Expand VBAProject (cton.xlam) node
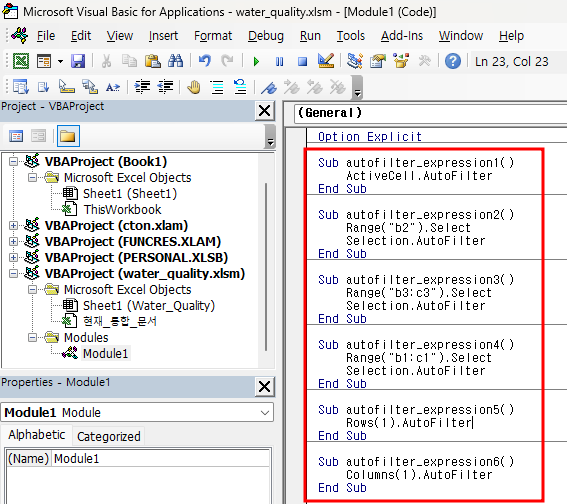Viewport: 567px width, 504px height. click(x=13, y=226)
